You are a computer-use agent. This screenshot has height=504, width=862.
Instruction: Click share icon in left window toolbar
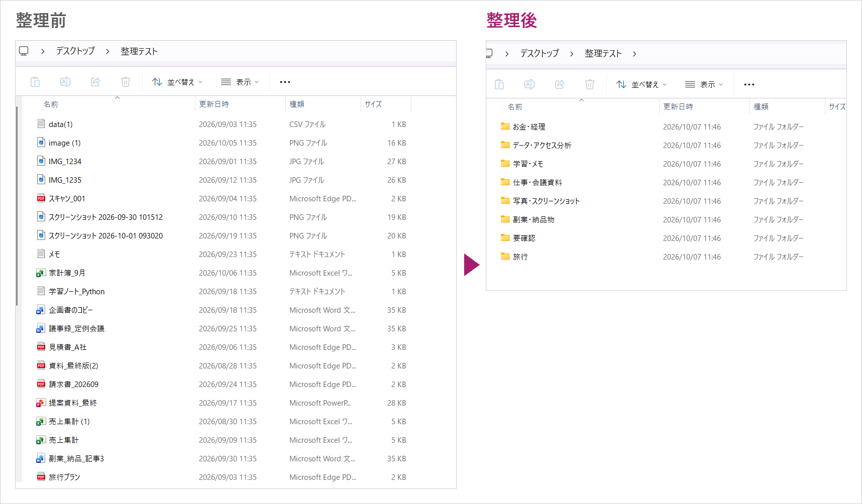click(x=95, y=82)
